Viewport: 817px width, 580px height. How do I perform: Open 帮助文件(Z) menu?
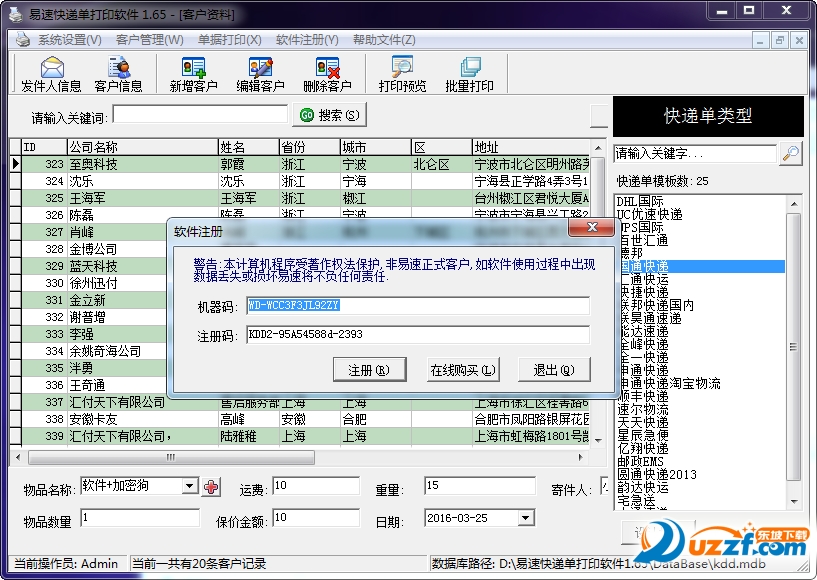[385, 40]
